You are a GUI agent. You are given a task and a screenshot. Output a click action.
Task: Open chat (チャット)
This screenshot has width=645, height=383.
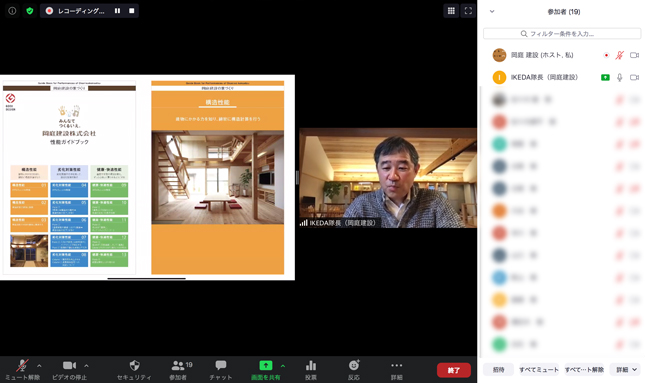pyautogui.click(x=221, y=370)
